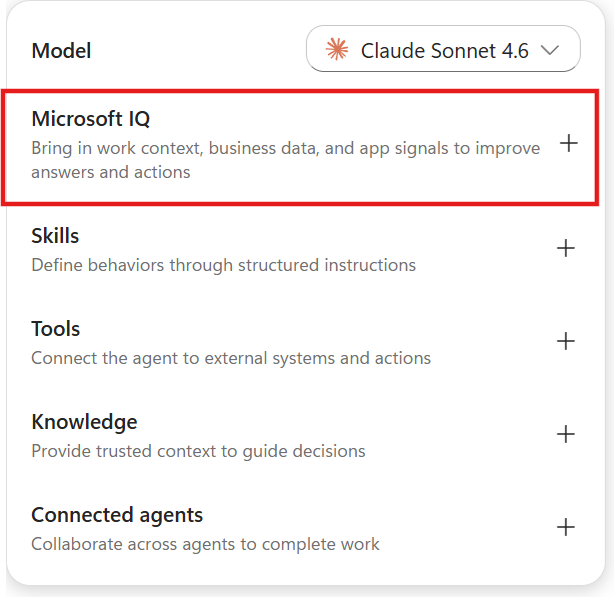Add a tool with the Tools plus icon
The height and width of the screenshot is (597, 614).
click(x=566, y=341)
